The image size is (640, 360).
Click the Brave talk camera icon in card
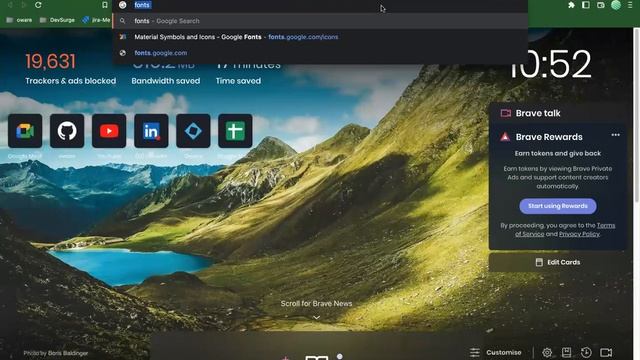coord(506,113)
